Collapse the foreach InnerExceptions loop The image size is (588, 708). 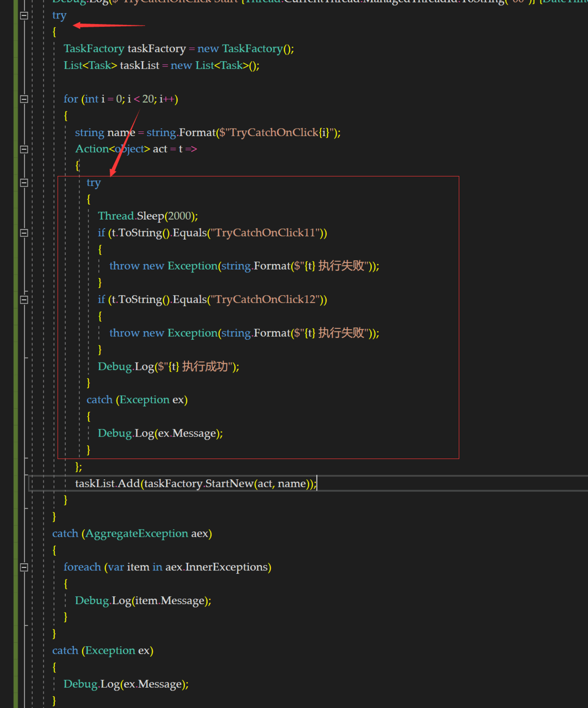point(24,568)
